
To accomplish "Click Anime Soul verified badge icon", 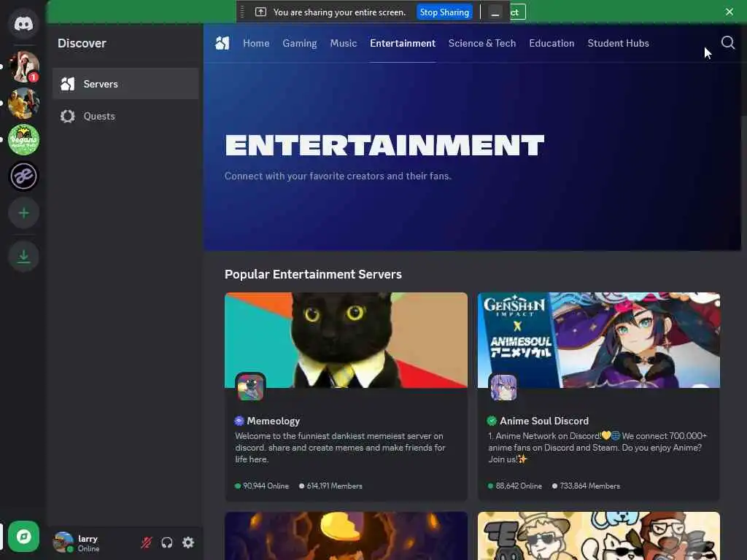I will click(492, 421).
